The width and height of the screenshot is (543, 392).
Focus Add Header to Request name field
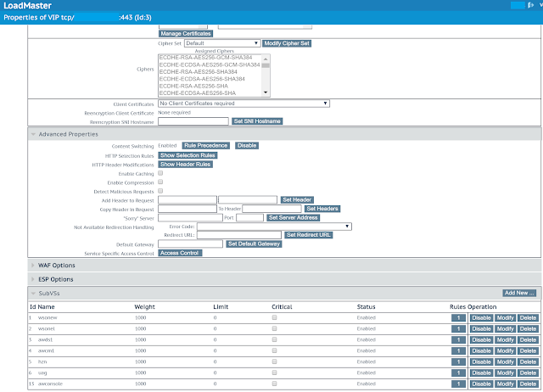click(x=188, y=199)
